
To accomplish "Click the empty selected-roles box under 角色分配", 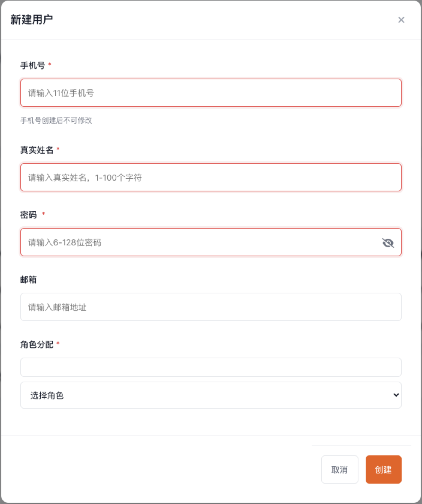I will pyautogui.click(x=211, y=367).
